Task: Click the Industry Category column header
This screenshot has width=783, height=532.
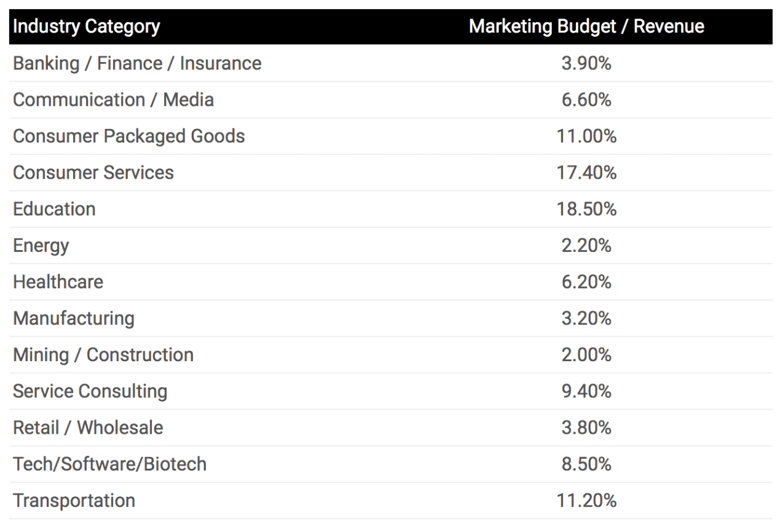Action: point(87,27)
